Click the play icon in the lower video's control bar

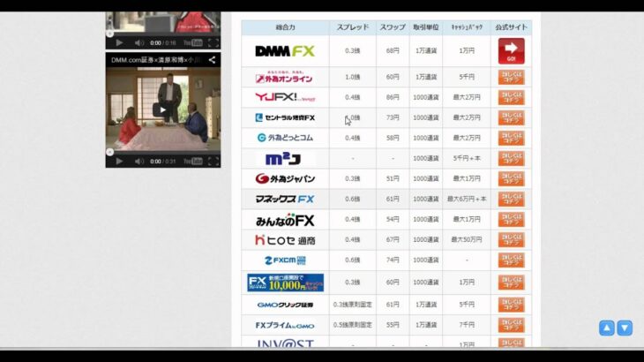[x=118, y=162]
